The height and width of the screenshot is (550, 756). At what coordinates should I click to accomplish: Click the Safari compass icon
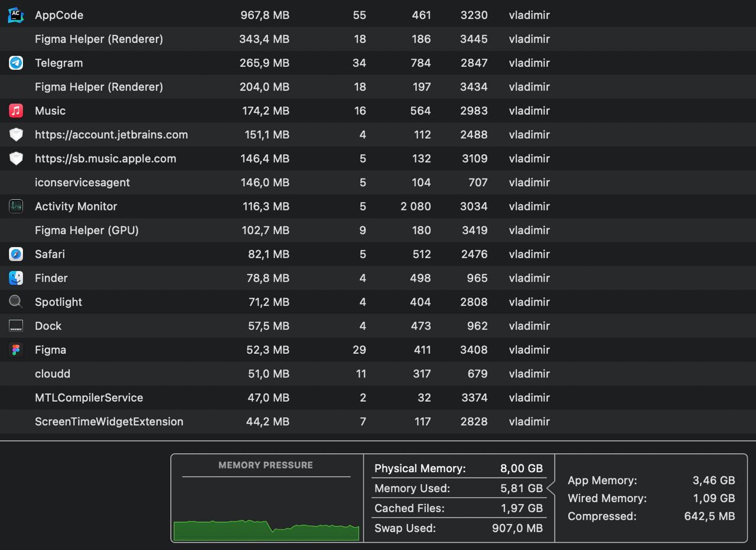[x=16, y=254]
